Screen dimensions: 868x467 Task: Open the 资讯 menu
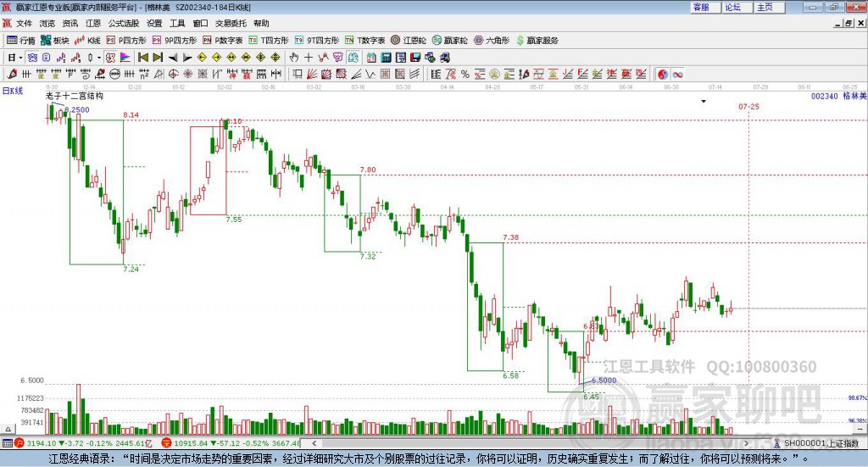pyautogui.click(x=70, y=23)
